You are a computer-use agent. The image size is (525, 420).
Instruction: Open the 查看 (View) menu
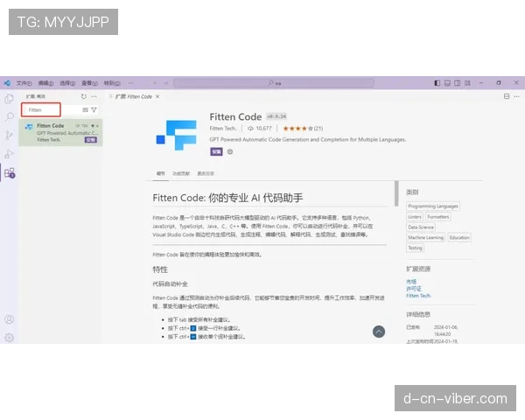pos(90,83)
